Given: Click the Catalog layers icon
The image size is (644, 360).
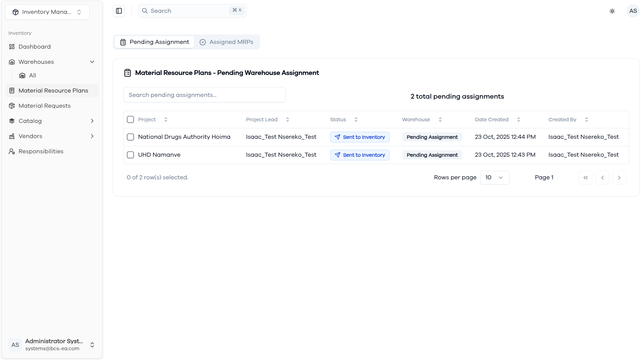Looking at the screenshot, I should (x=12, y=121).
